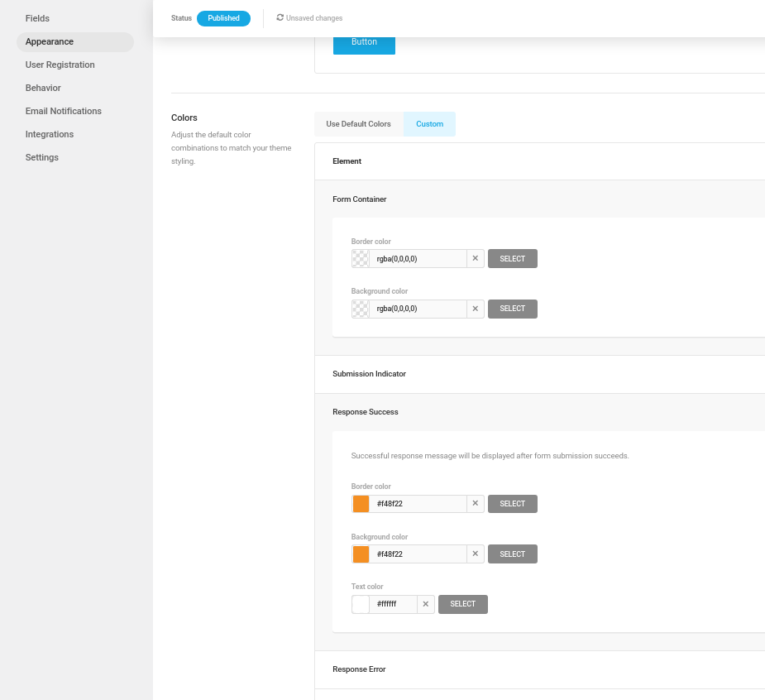Select Response Success border color
Screen dimensions: 765x700
[x=512, y=504]
